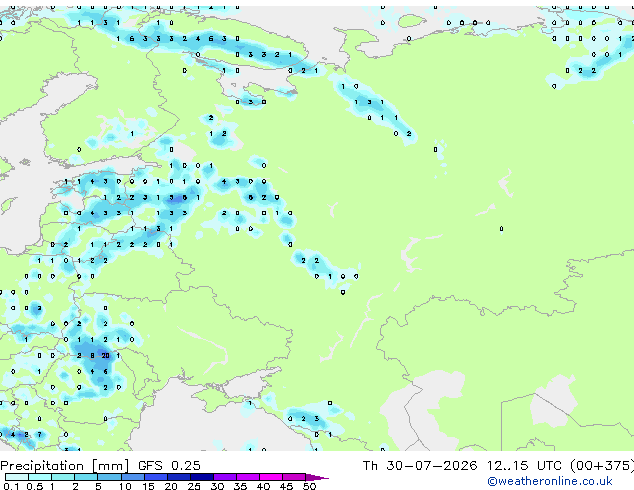Click the "Th 30-07-2026" date text
Image resolution: width=634 pixels, height=490 pixels.
[x=420, y=465]
